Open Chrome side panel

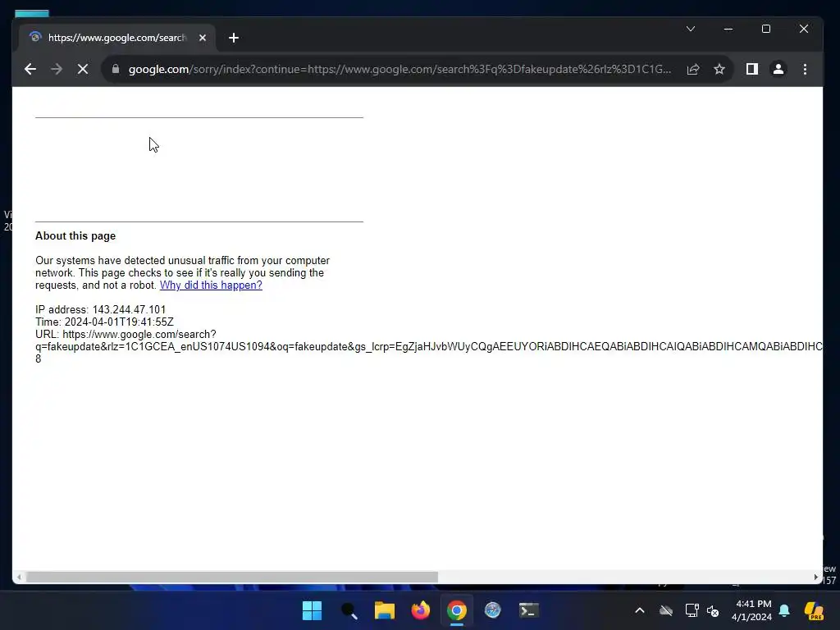pos(752,69)
